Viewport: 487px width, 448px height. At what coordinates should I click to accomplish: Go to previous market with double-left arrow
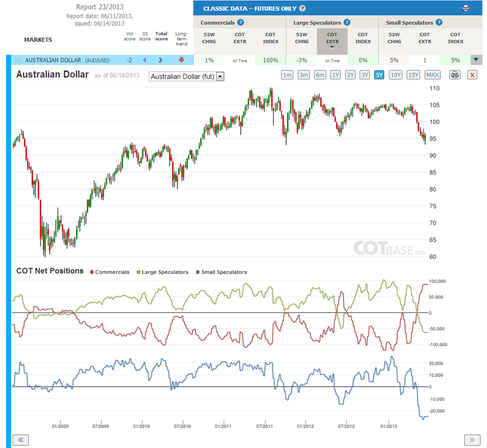coord(21,440)
